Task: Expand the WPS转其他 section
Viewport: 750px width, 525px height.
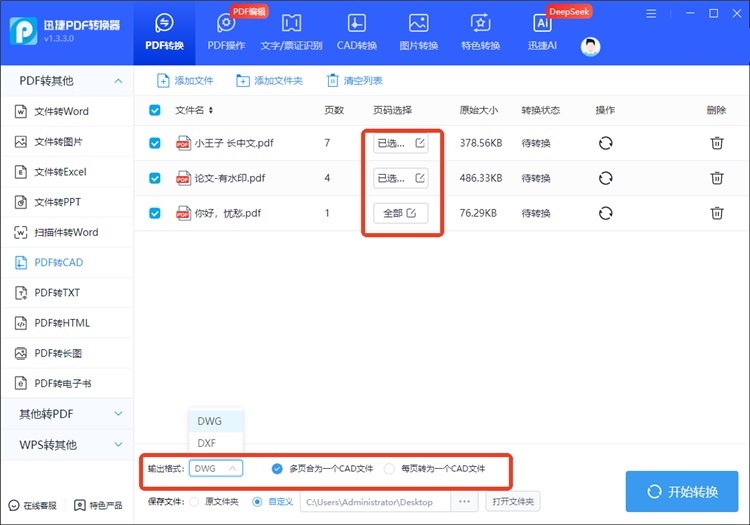Action: coord(67,445)
